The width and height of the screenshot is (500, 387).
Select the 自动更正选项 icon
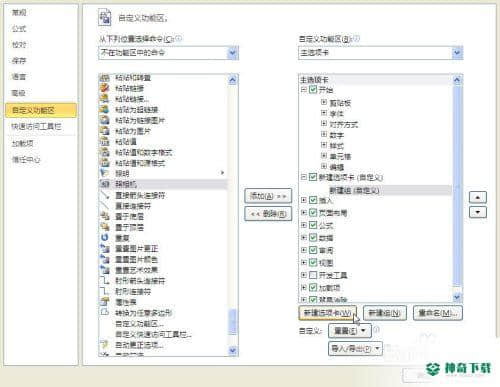click(x=105, y=344)
